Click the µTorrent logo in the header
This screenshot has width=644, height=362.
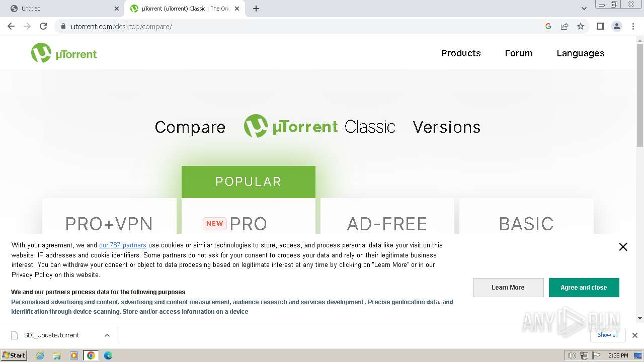(x=64, y=53)
